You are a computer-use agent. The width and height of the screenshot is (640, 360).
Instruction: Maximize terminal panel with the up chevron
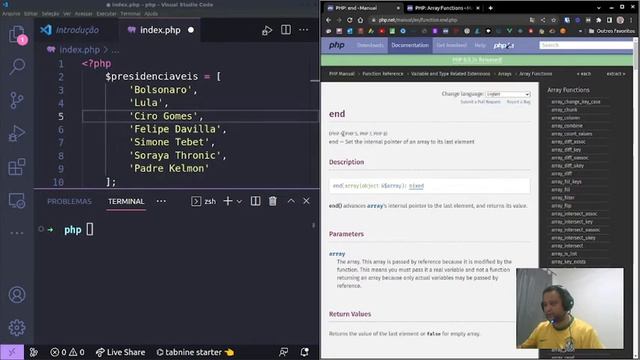coord(291,201)
